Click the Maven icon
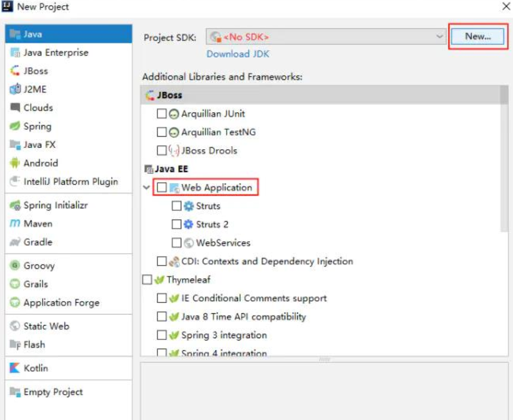Image resolution: width=513 pixels, height=420 pixels. [x=15, y=224]
